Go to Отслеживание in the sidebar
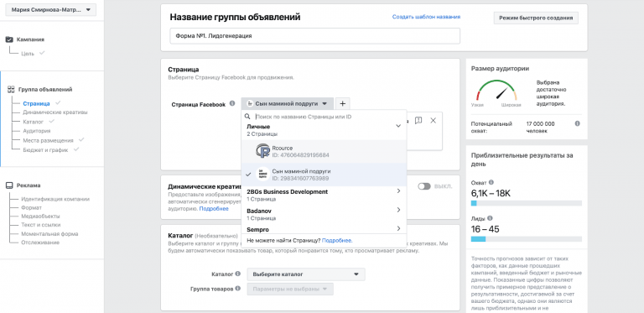The image size is (644, 313). [40, 243]
